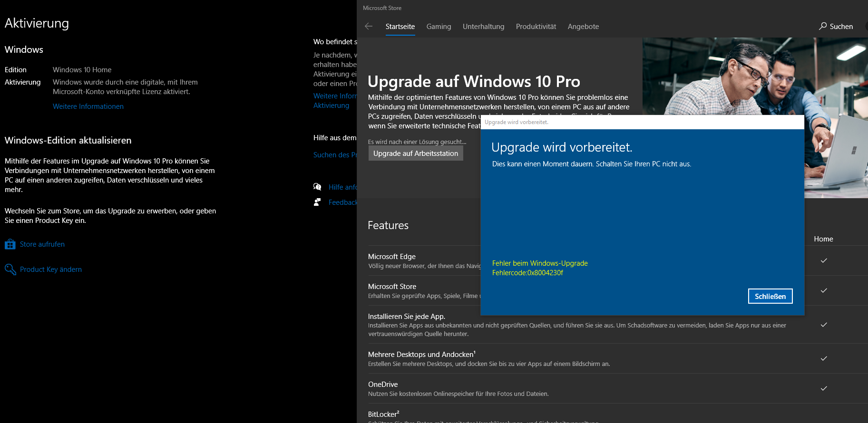Open Weitere Informationen link under Aktivierung
This screenshot has width=868, height=423.
(88, 106)
